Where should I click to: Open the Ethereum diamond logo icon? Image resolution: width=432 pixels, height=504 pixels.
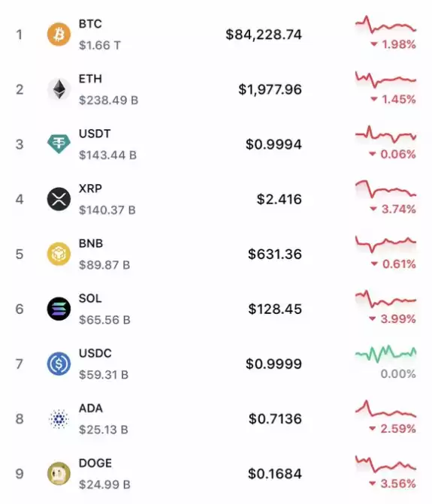tap(59, 89)
